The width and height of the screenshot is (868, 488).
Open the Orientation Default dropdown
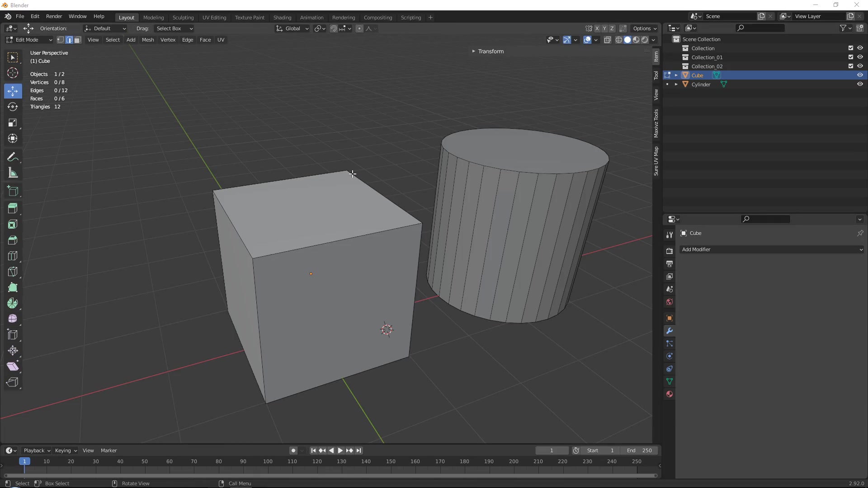pyautogui.click(x=105, y=28)
